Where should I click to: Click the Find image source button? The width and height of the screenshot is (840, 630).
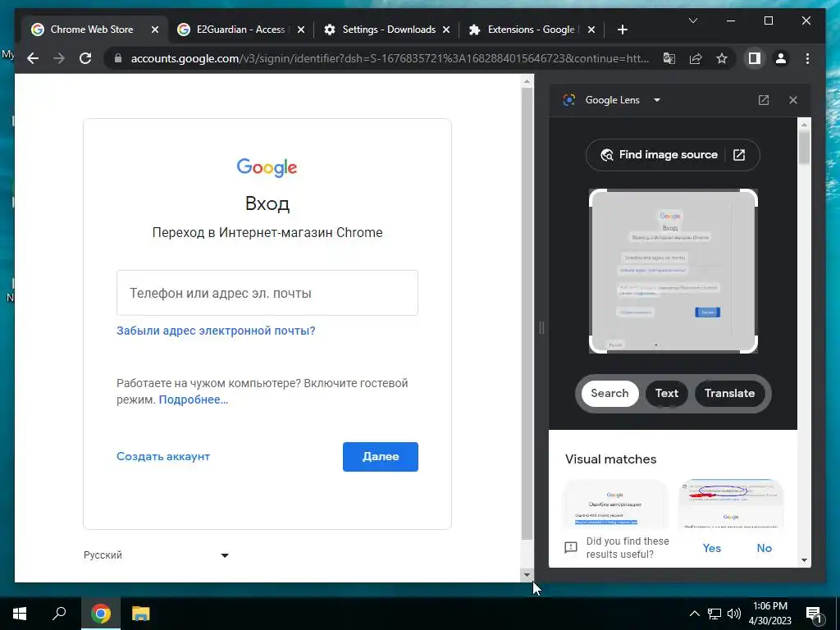tap(659, 155)
